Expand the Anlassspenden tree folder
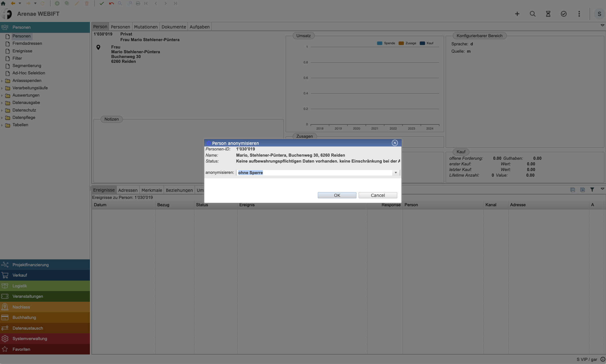Screen dimensions: 606x364 tap(2, 81)
